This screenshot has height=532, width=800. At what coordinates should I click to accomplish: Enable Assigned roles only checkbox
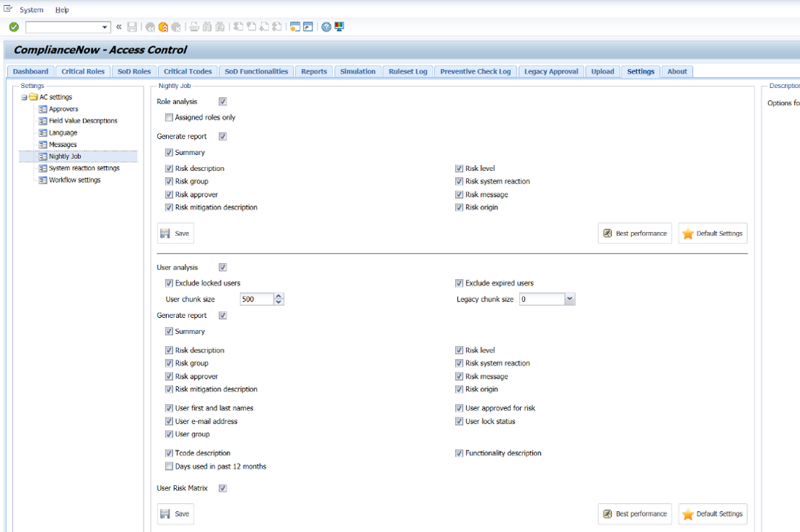[169, 118]
